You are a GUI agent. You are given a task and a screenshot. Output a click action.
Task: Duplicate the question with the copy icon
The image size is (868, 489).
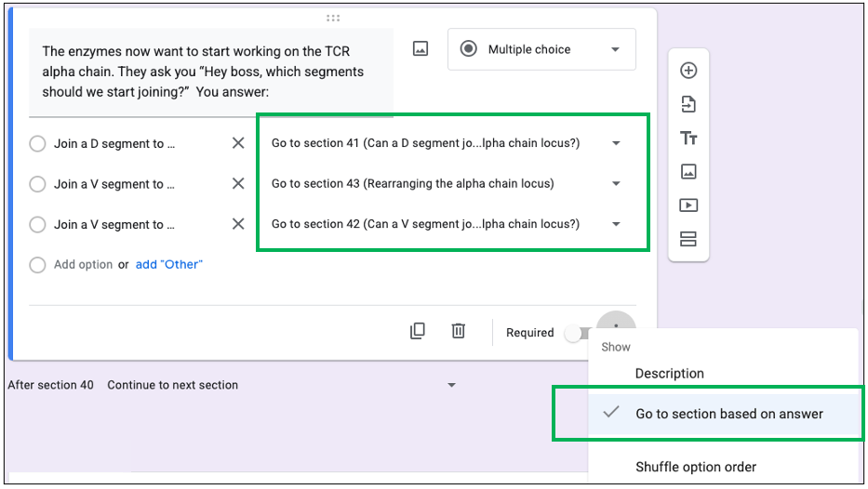pyautogui.click(x=418, y=331)
